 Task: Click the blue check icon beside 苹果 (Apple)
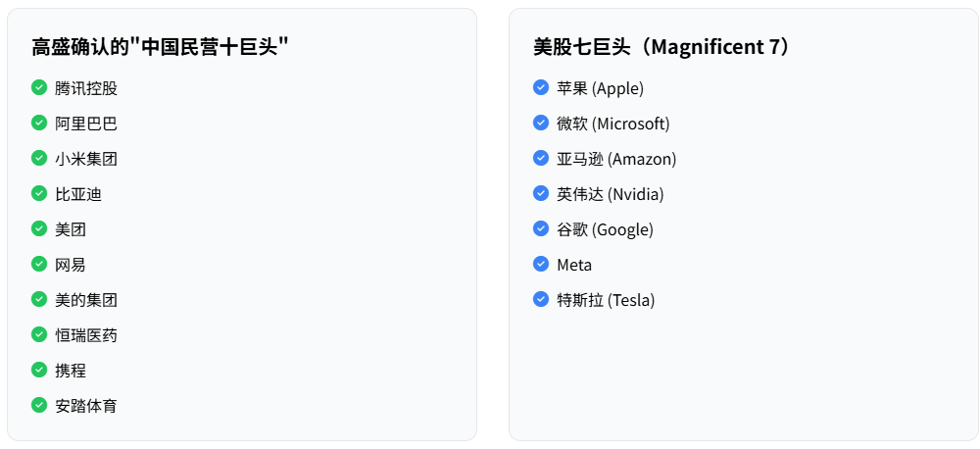[x=540, y=87]
